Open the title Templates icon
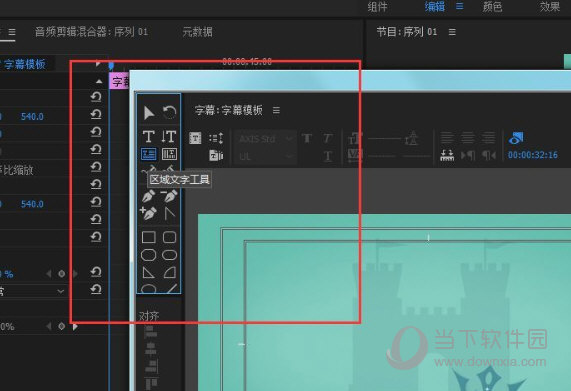Viewport: 571px width, 391px height. tap(216, 155)
